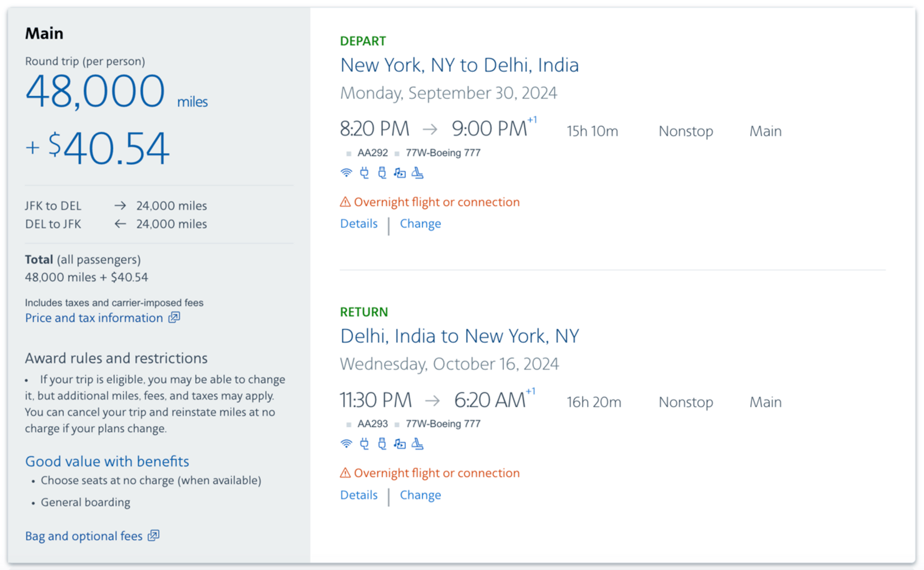Screen dimensions: 924x570
Task: Open Price and tax information link
Action: [94, 318]
